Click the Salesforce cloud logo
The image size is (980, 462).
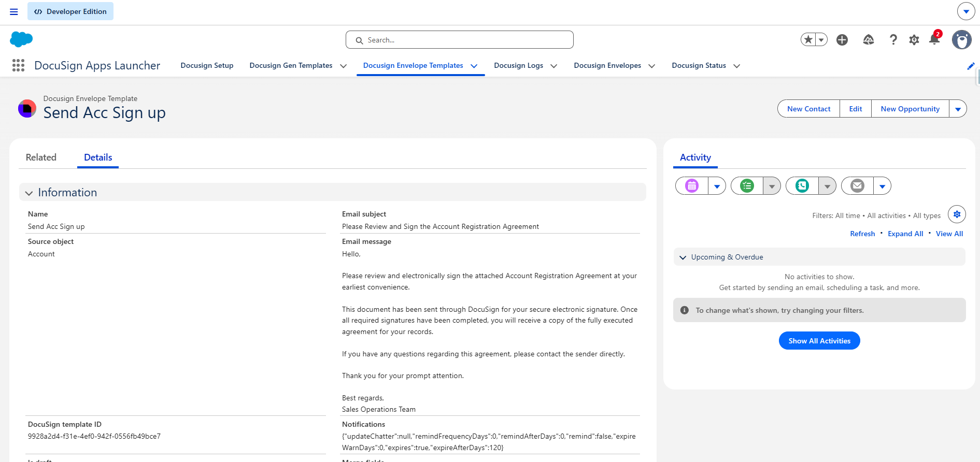[21, 39]
